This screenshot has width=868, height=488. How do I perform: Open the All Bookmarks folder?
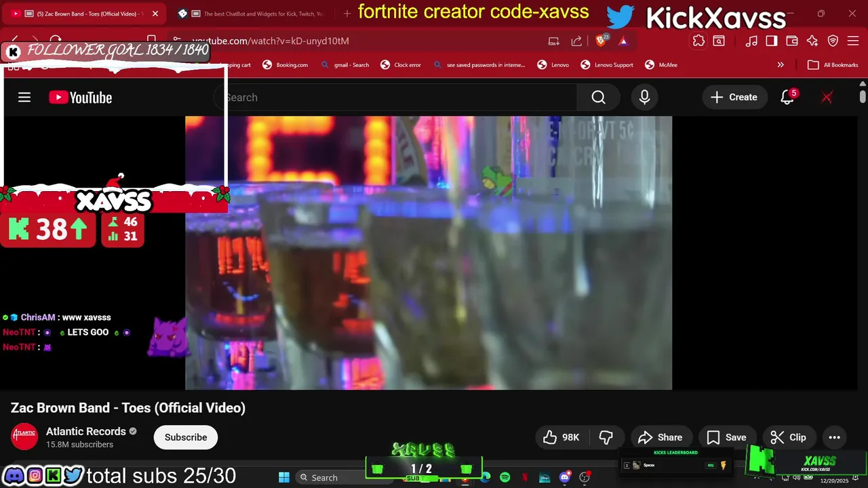pos(833,65)
